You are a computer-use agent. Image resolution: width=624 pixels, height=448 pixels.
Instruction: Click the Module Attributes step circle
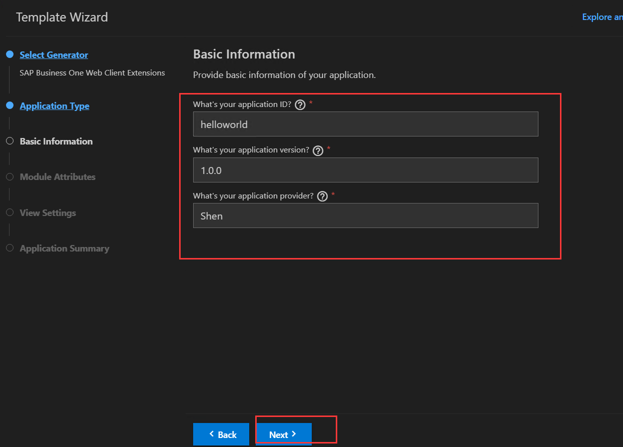[10, 177]
